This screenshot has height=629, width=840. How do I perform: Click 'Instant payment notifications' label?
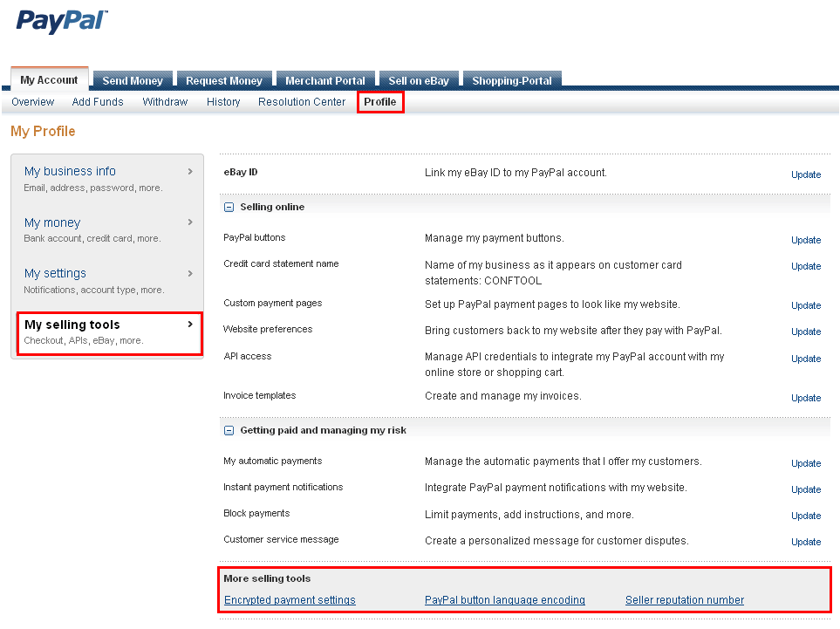click(x=283, y=487)
